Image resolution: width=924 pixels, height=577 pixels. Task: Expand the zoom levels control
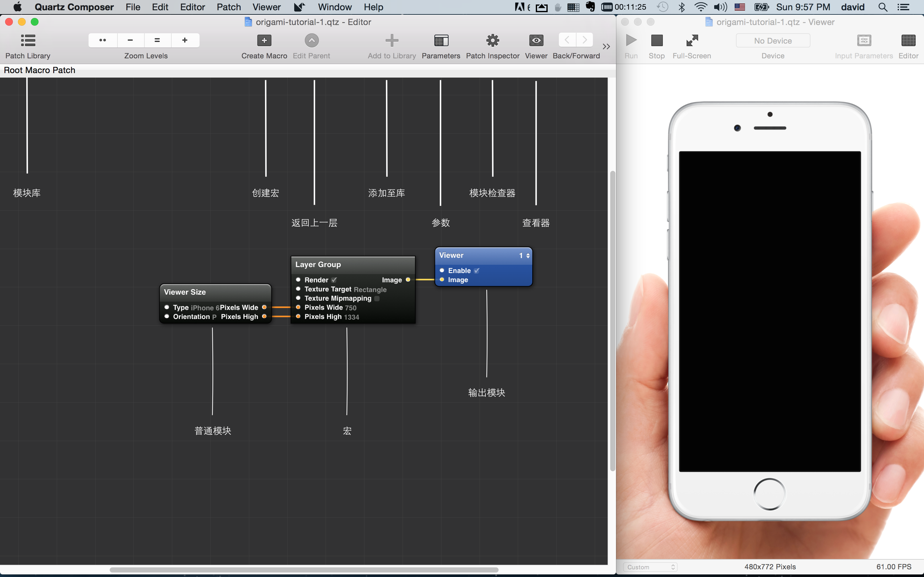point(104,40)
